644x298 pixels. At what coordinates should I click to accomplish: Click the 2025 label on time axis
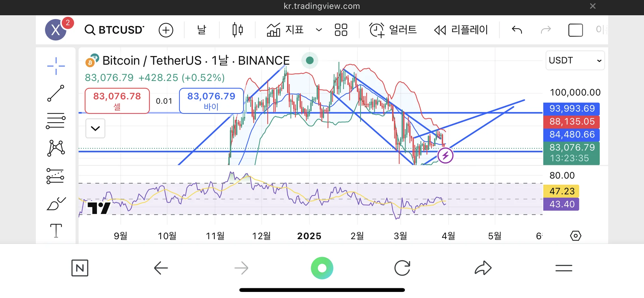[x=309, y=236]
